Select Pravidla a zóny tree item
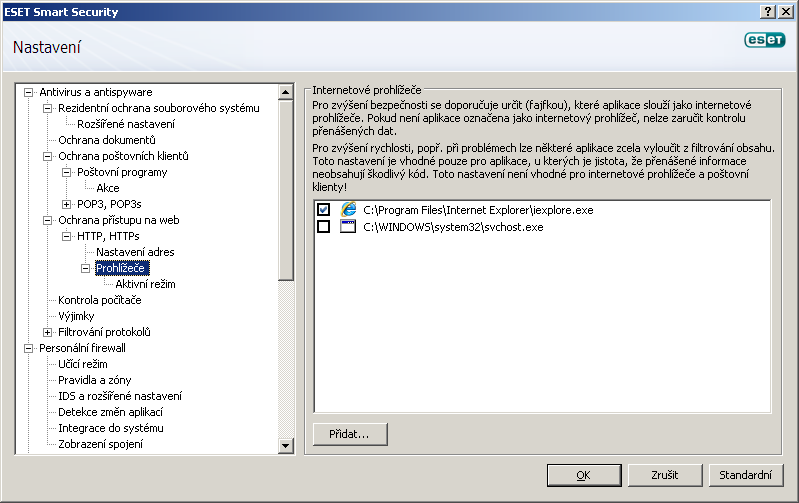The width and height of the screenshot is (799, 503). pyautogui.click(x=95, y=380)
